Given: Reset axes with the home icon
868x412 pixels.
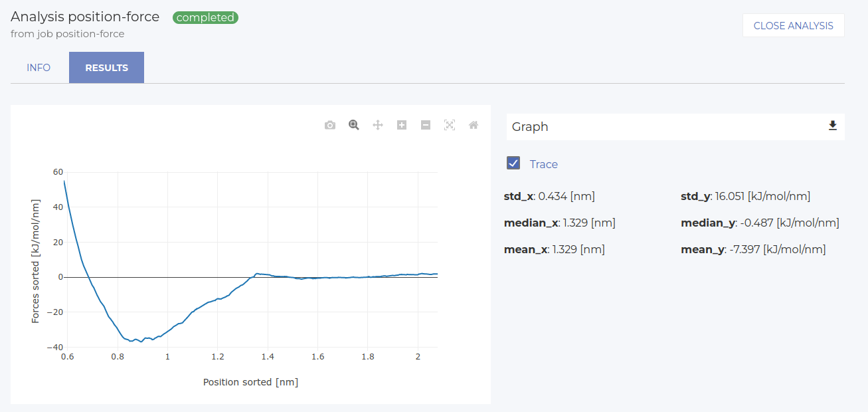Looking at the screenshot, I should pos(474,125).
